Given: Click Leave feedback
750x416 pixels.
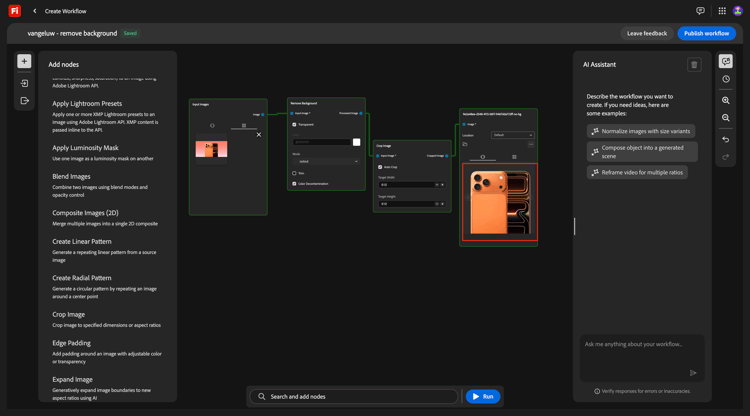Looking at the screenshot, I should tap(647, 33).
